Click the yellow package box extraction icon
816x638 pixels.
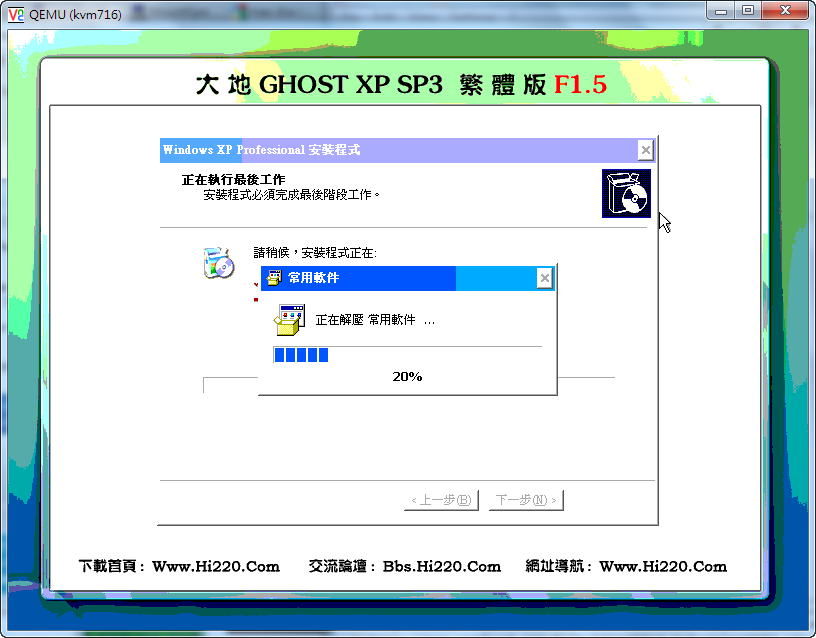pos(289,320)
